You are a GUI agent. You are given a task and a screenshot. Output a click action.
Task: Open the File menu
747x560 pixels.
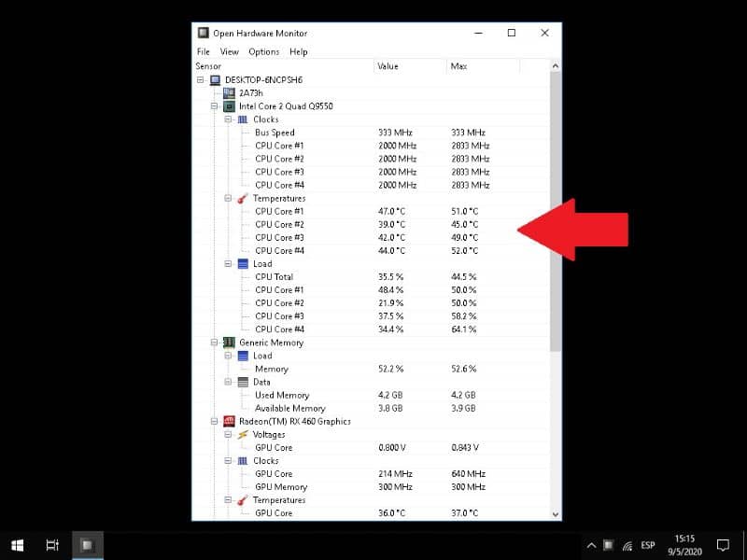204,51
